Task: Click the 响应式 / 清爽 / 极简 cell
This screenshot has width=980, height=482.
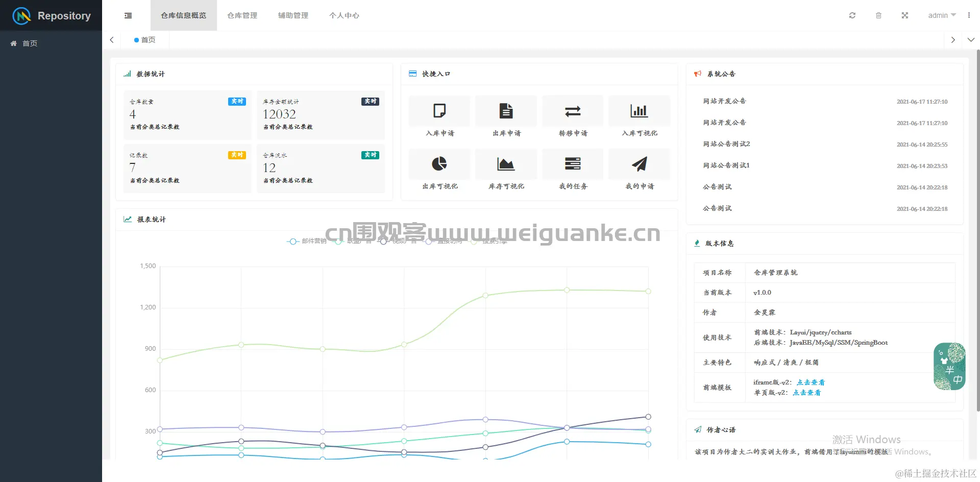Action: click(850, 363)
